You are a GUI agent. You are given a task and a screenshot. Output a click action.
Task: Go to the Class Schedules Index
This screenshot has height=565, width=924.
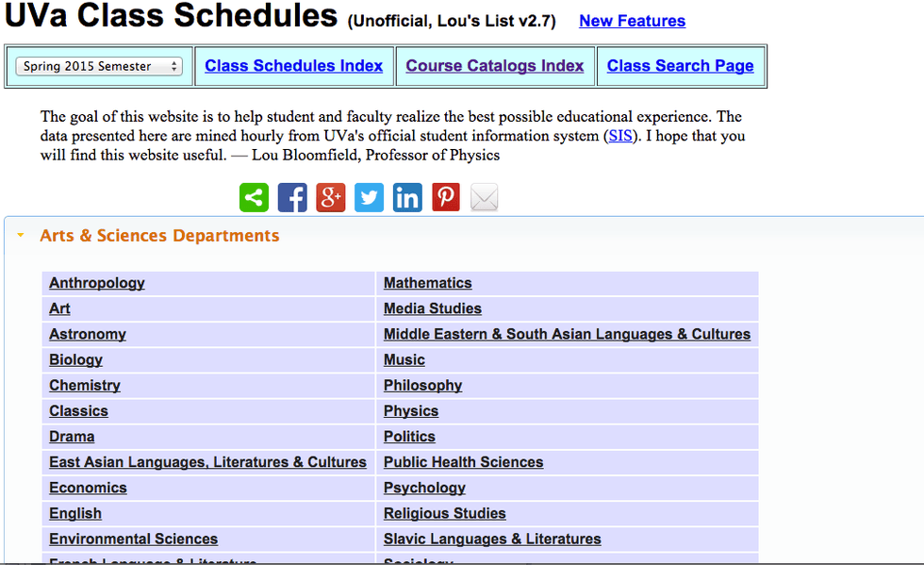pos(293,65)
